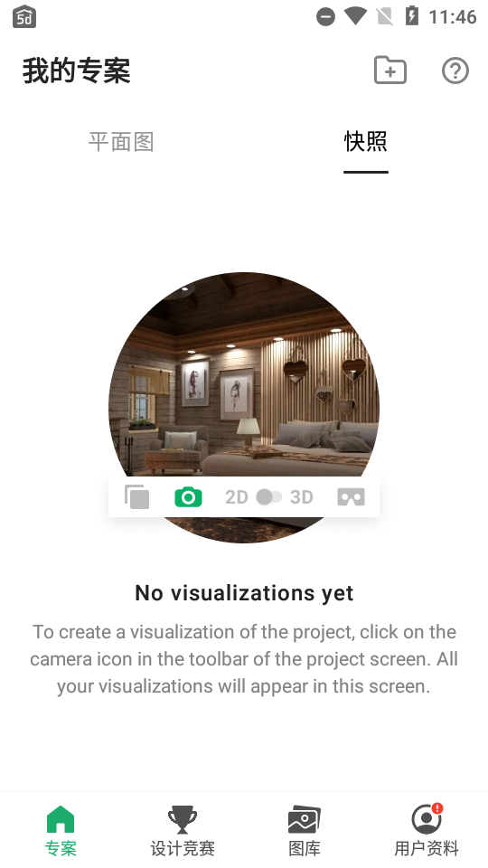Tap the red notification badge on profile
488x868 pixels.
[437, 808]
